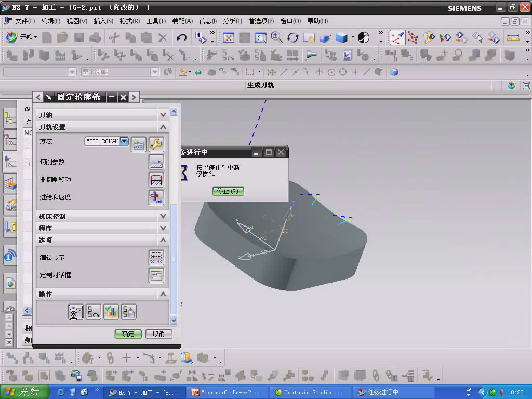Click the WCS orientation axes icon
532x399 pixels.
[397, 37]
